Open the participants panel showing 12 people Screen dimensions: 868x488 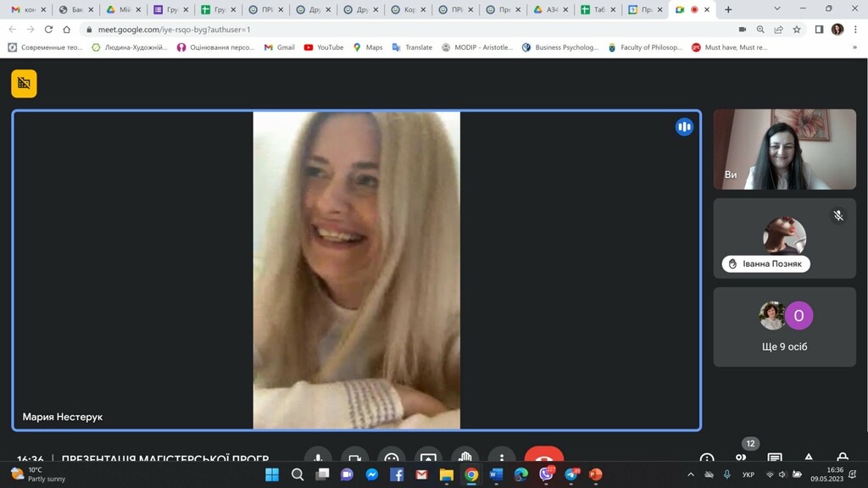coord(741,457)
